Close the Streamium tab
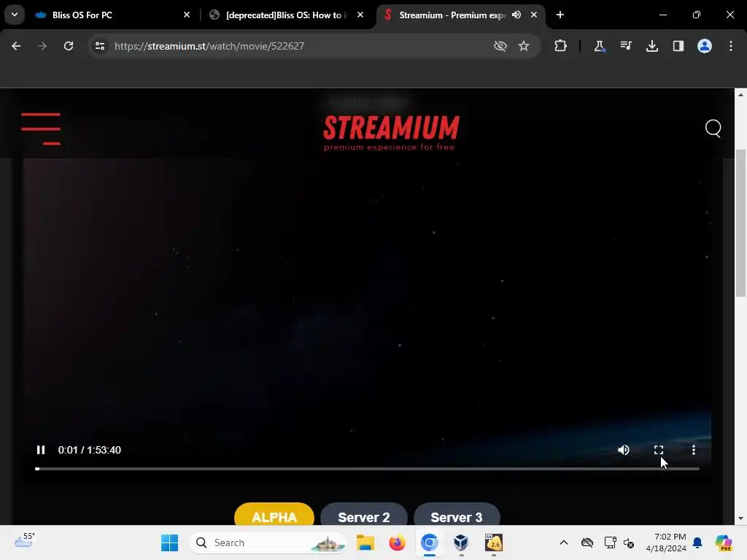Screen dimensions: 747x560 [534, 15]
